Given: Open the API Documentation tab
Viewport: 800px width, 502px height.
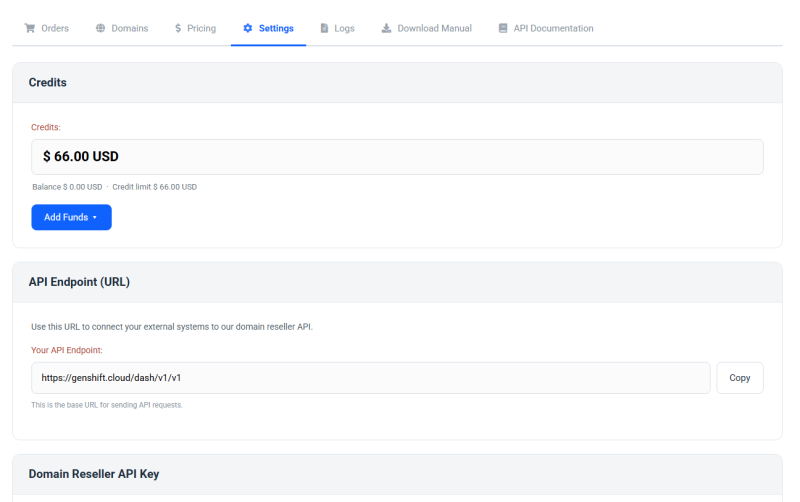Looking at the screenshot, I should click(546, 28).
